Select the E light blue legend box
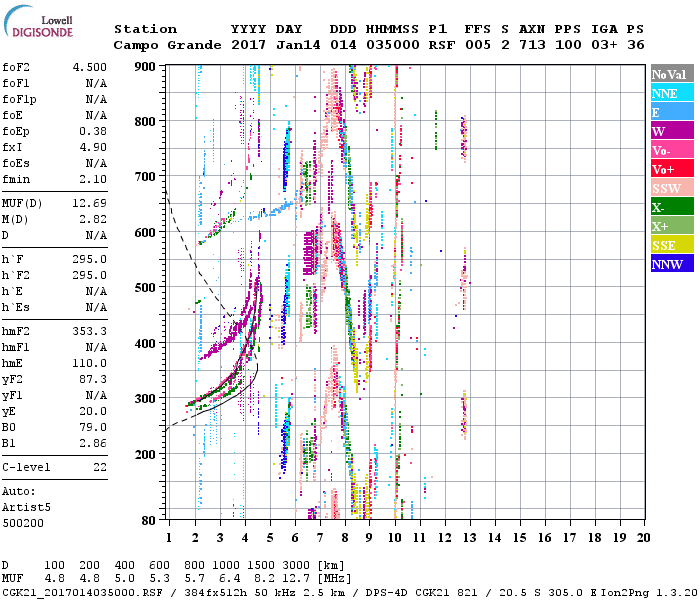The width and height of the screenshot is (700, 600). (671, 112)
